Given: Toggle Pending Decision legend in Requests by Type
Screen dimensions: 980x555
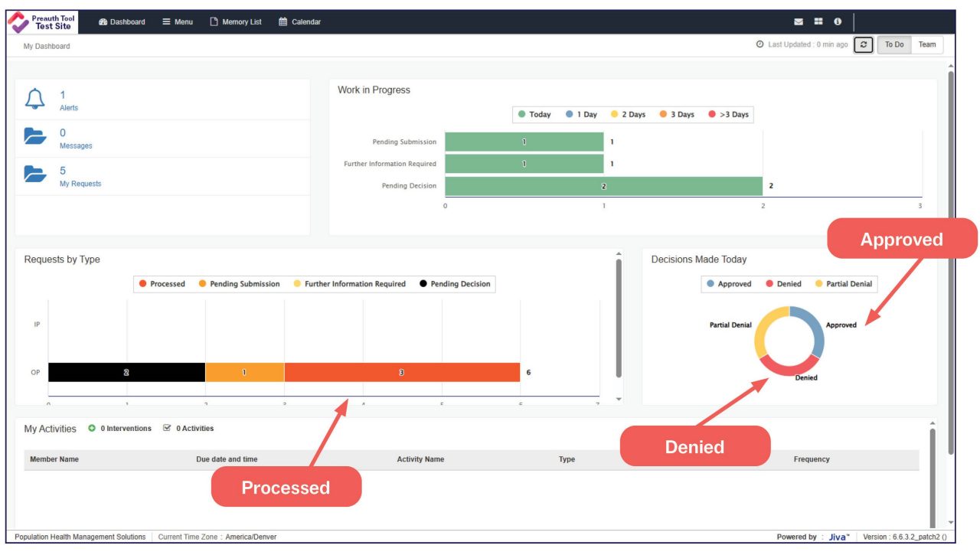Looking at the screenshot, I should [x=455, y=284].
